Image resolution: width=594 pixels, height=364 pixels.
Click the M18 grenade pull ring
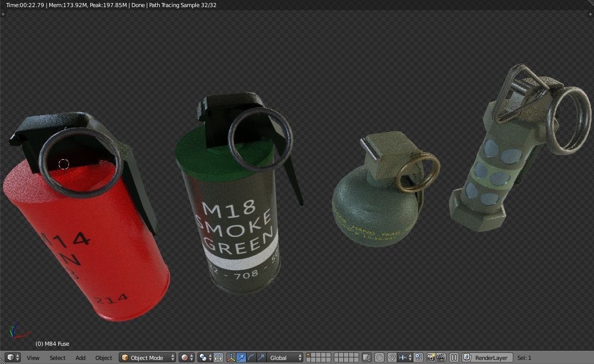click(x=261, y=139)
